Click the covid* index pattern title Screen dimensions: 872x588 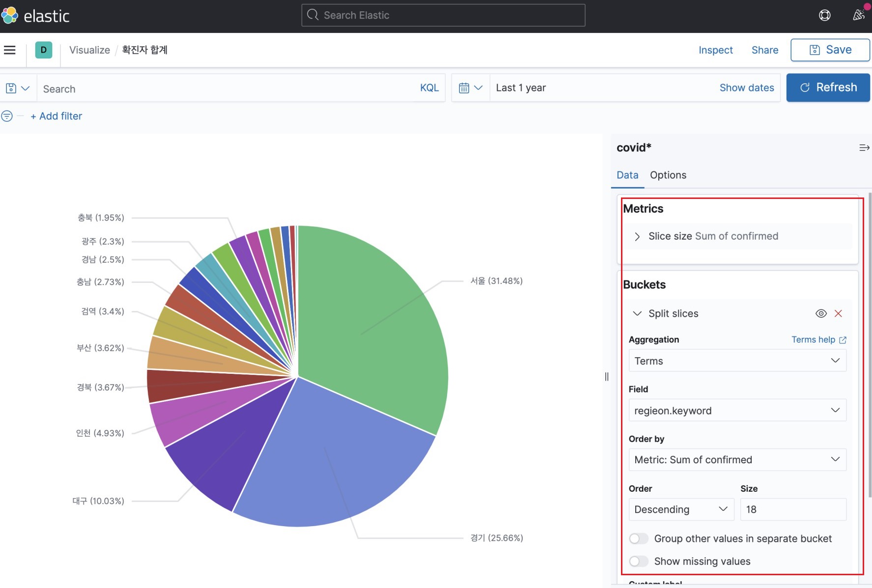[x=634, y=148]
